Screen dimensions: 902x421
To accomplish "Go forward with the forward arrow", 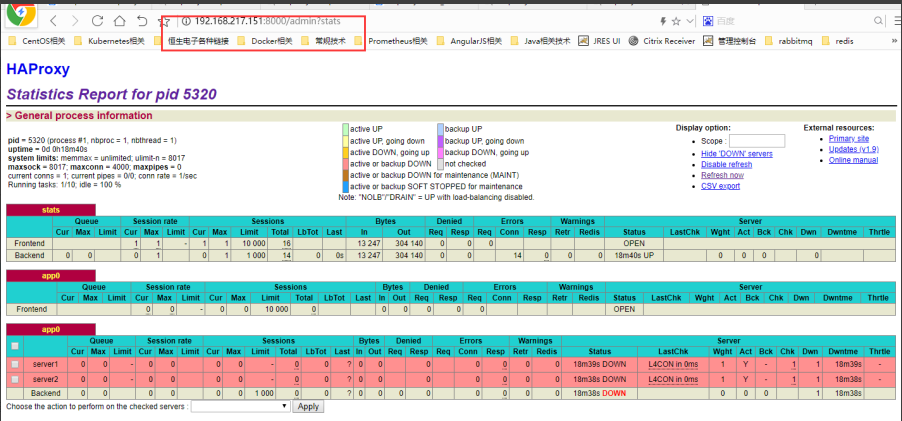I will pos(75,21).
